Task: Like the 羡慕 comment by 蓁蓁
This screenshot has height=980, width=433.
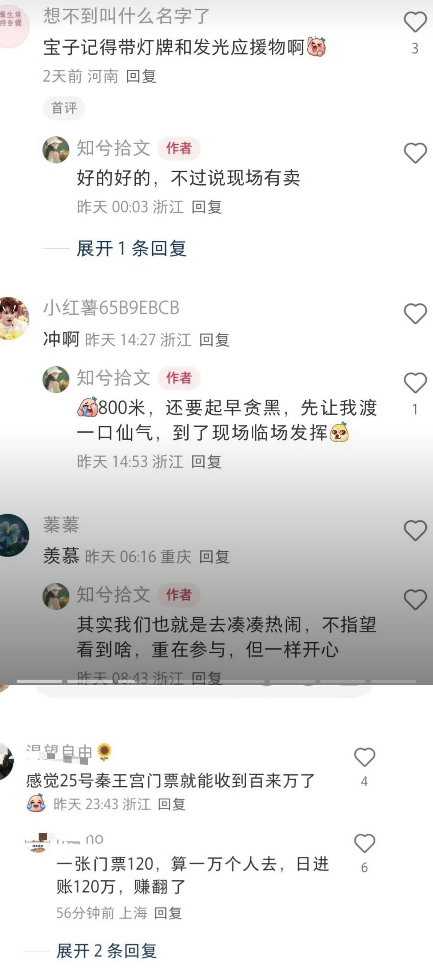Action: pyautogui.click(x=415, y=530)
